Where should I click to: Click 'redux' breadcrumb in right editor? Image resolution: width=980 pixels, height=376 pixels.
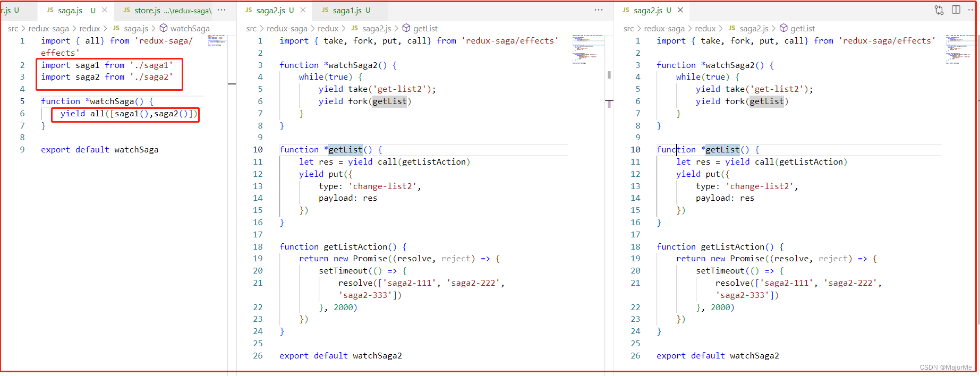coord(705,29)
